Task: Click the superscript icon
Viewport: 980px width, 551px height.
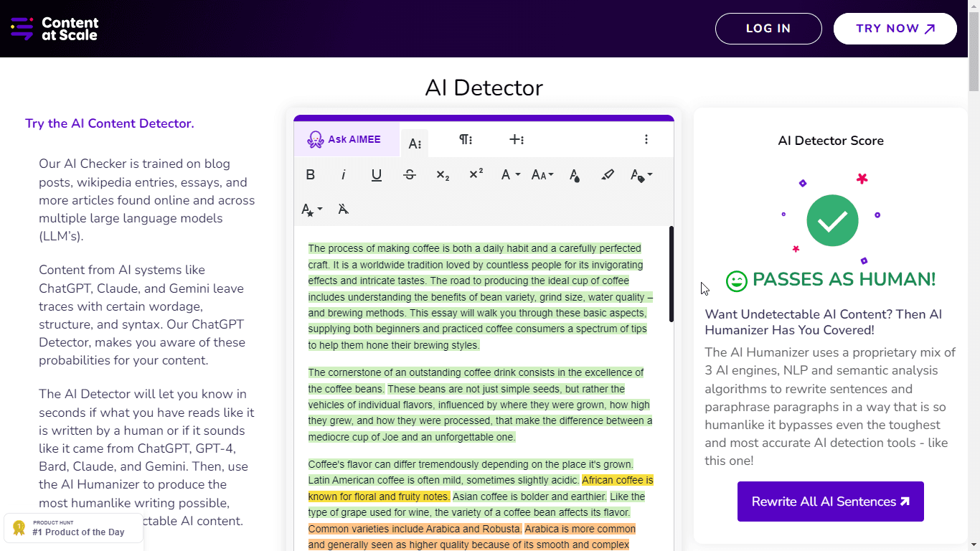Action: 476,174
